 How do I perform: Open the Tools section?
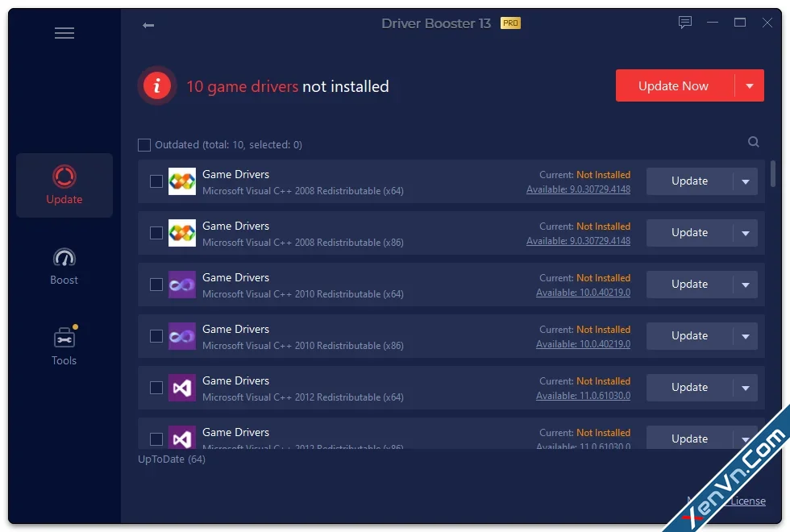64,347
